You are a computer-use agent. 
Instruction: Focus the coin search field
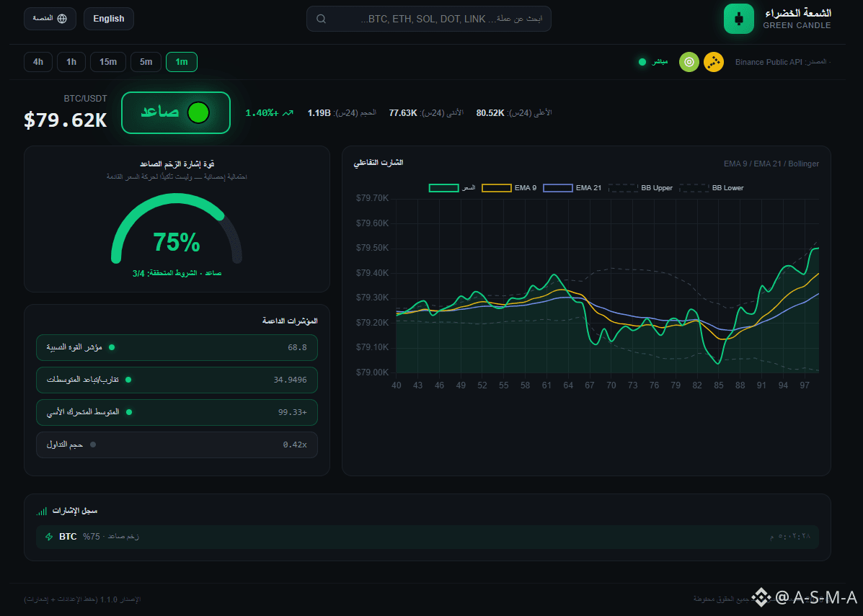(x=429, y=19)
